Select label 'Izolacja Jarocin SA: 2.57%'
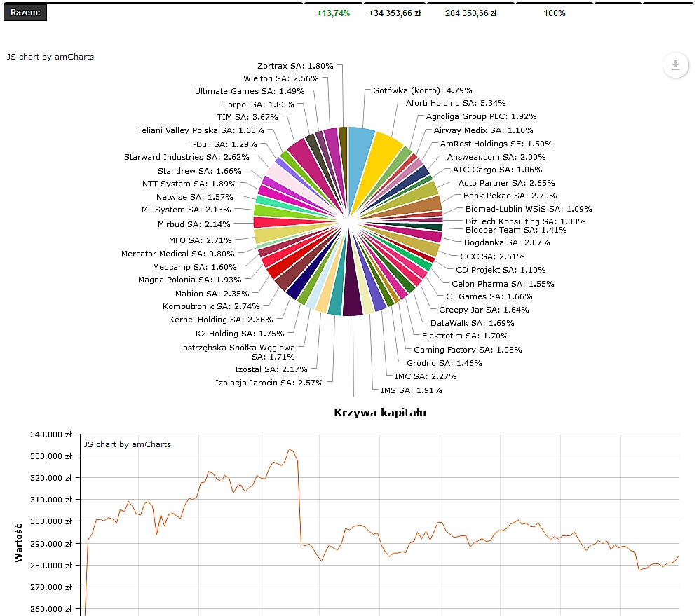This screenshot has height=616, width=699. [269, 383]
